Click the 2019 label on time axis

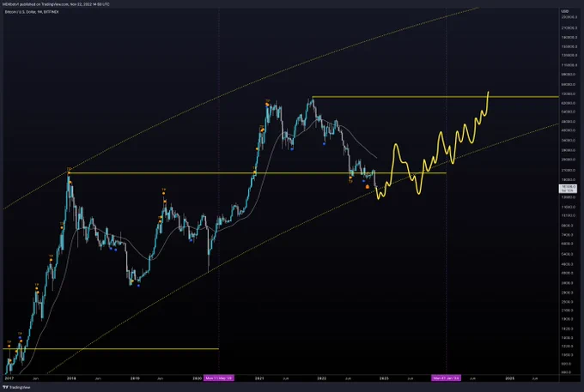[135, 378]
